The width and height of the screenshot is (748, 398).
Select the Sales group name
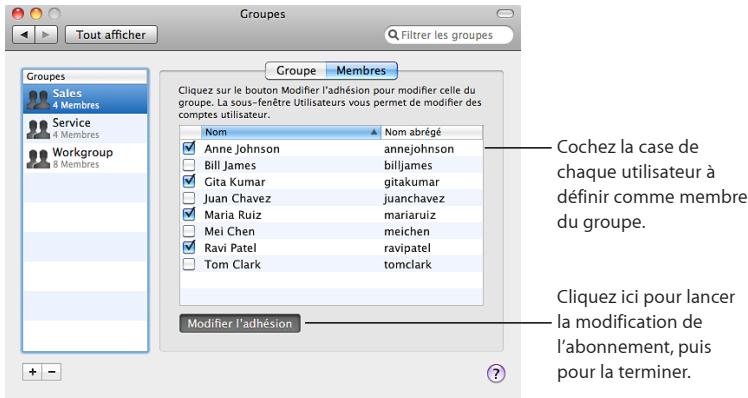point(67,94)
